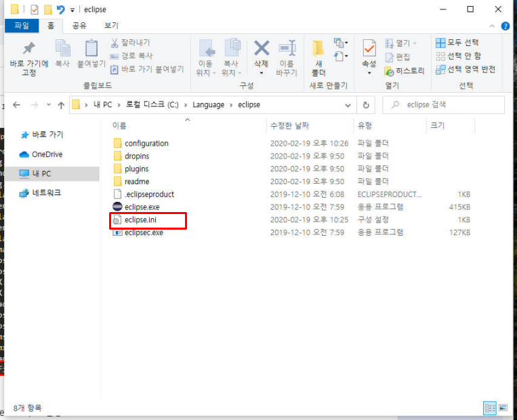The image size is (517, 420).
Task: Click the New folder icon in title bar
Action: (48, 9)
